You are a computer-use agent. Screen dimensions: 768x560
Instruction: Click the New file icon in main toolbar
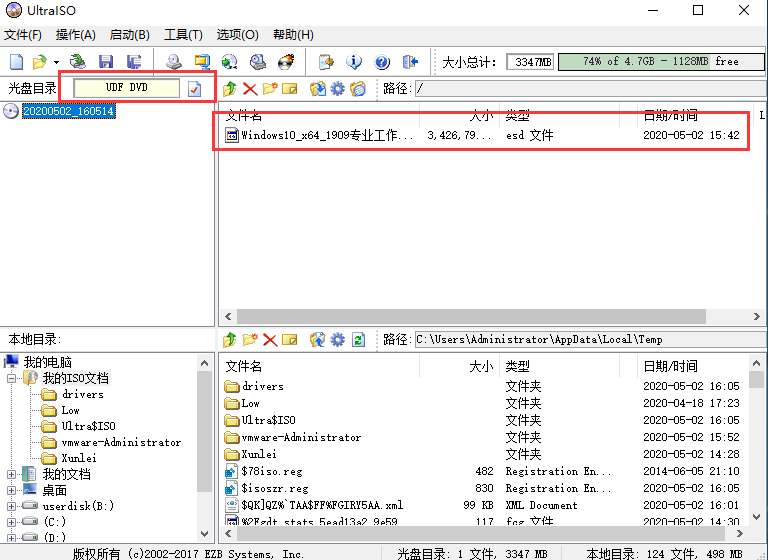[x=17, y=62]
